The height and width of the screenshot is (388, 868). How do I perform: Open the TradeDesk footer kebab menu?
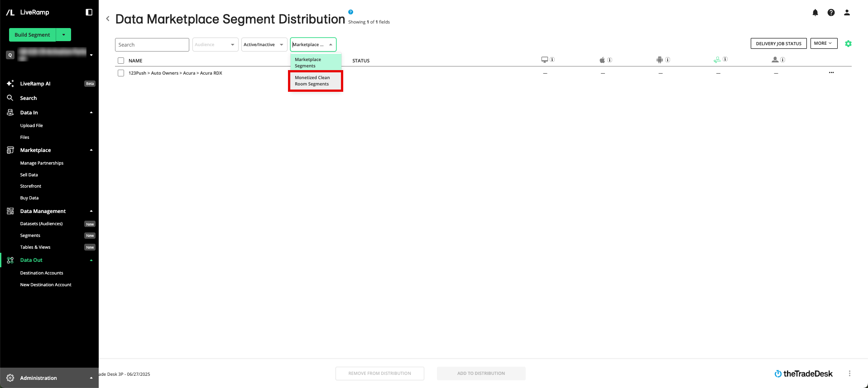(849, 374)
